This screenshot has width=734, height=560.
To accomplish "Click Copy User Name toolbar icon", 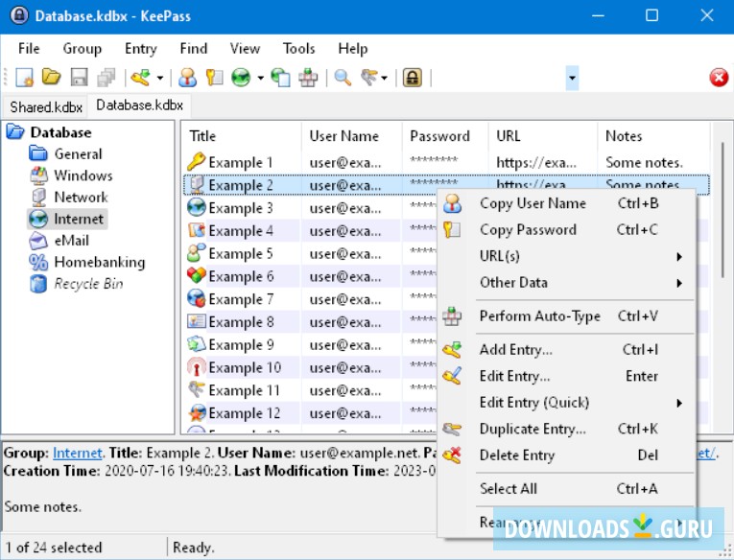I will [187, 78].
